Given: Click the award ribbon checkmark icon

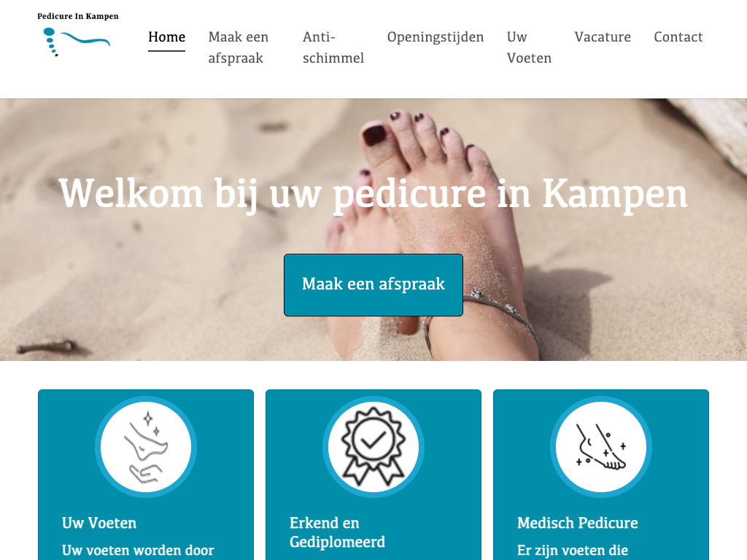Looking at the screenshot, I should coord(373,447).
